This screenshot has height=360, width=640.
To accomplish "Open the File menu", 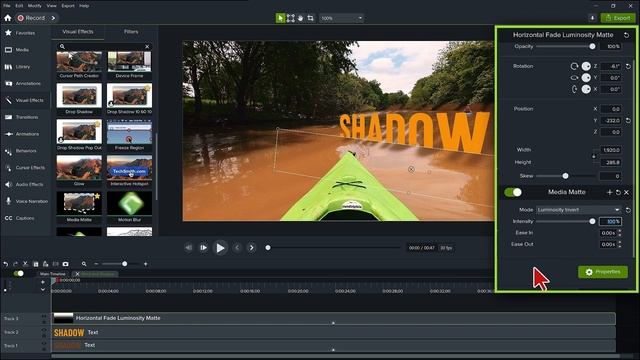I will coord(7,6).
